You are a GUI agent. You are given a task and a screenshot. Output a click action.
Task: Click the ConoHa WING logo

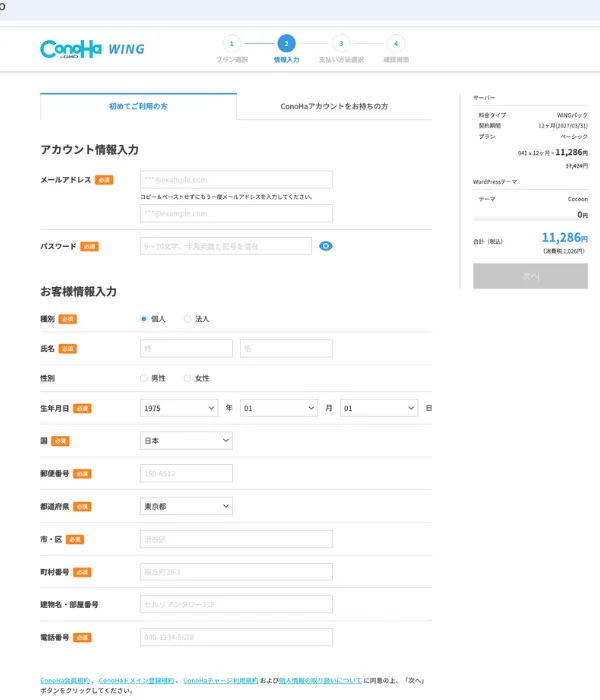92,48
